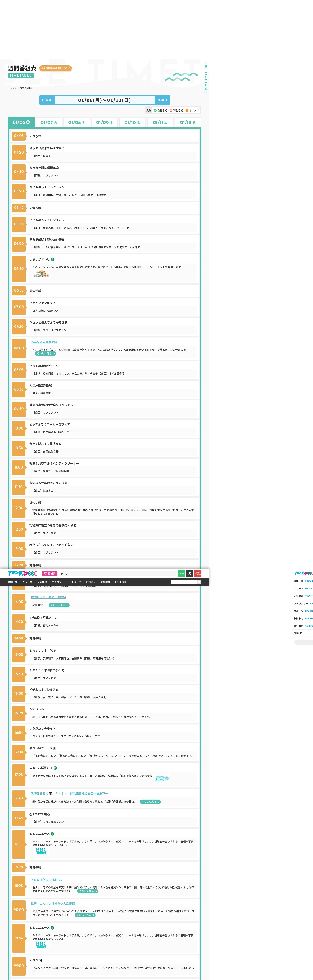Click HOME breadcrumb link
Screen dimensions: 313x980
(x=13, y=88)
